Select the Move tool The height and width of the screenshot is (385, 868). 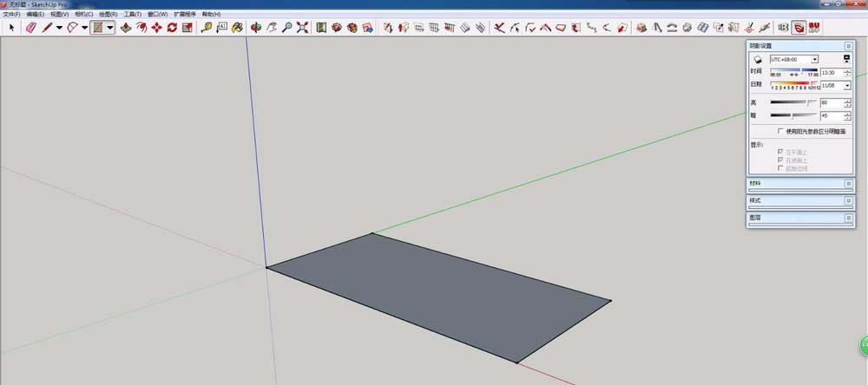tap(156, 28)
